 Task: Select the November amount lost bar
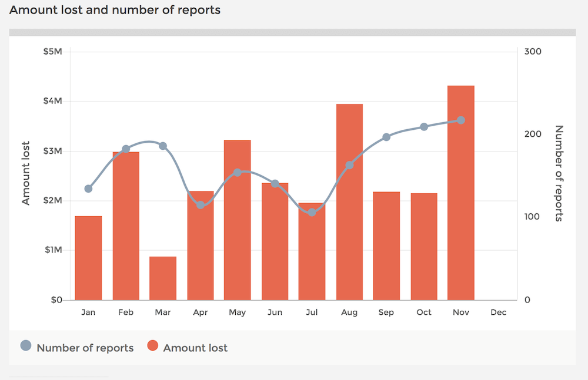(x=461, y=193)
